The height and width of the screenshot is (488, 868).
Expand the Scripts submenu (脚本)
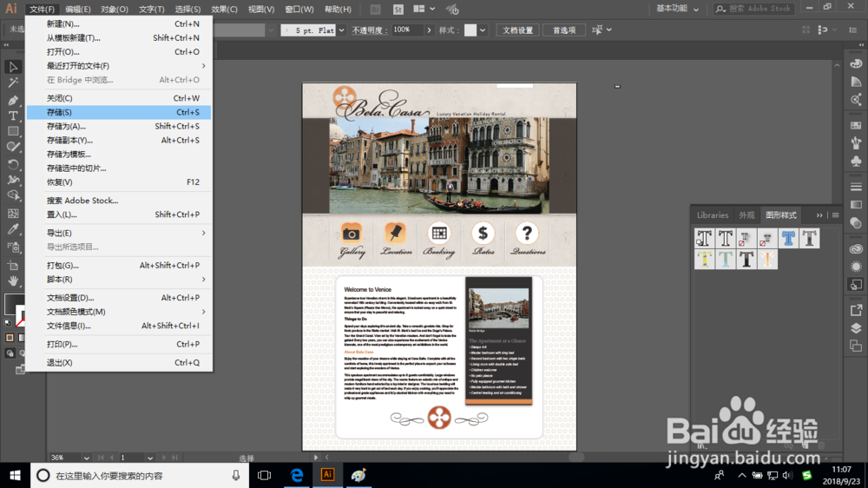point(119,280)
